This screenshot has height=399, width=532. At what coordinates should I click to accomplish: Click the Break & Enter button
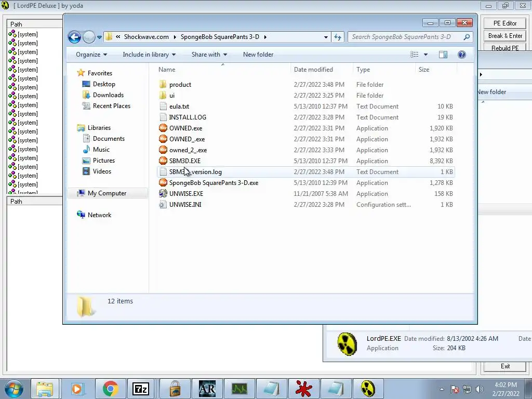[x=505, y=36]
